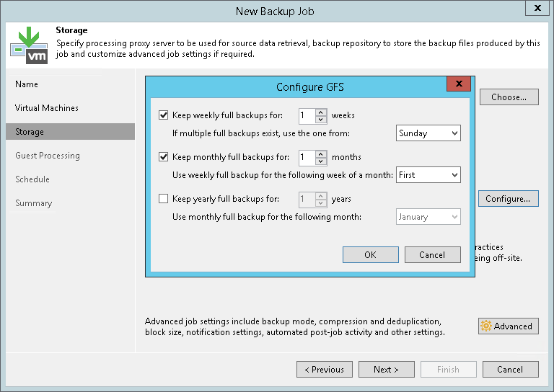Cancel the Configure GFS dialog
Image resolution: width=554 pixels, height=392 pixels.
point(432,254)
